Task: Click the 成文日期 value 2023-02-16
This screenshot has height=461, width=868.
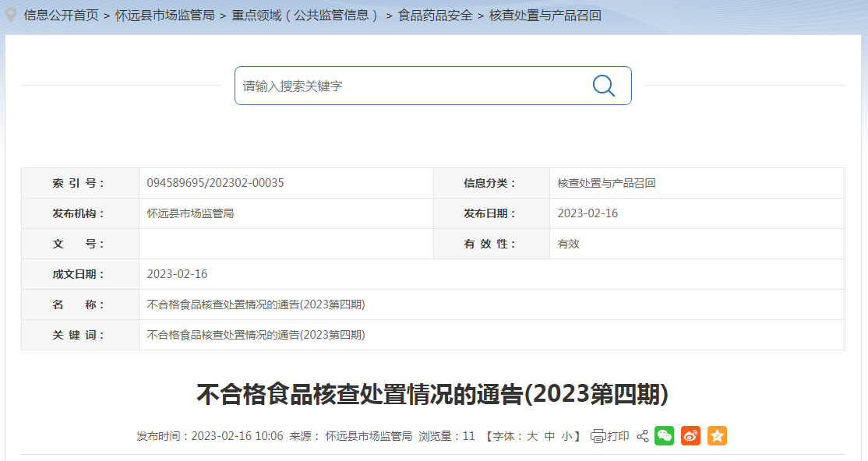Action: (x=177, y=274)
